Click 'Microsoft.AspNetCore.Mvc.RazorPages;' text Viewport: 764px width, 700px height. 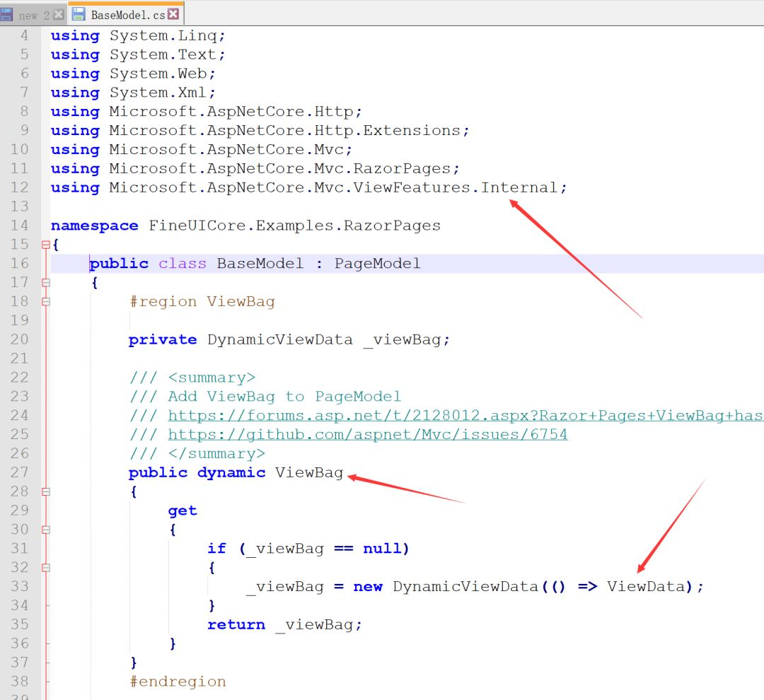(x=284, y=168)
